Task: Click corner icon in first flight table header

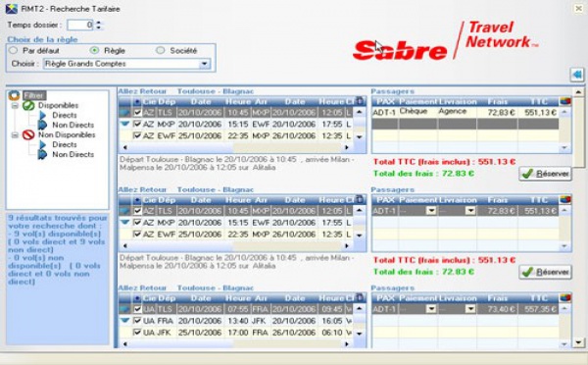Action: click(360, 101)
